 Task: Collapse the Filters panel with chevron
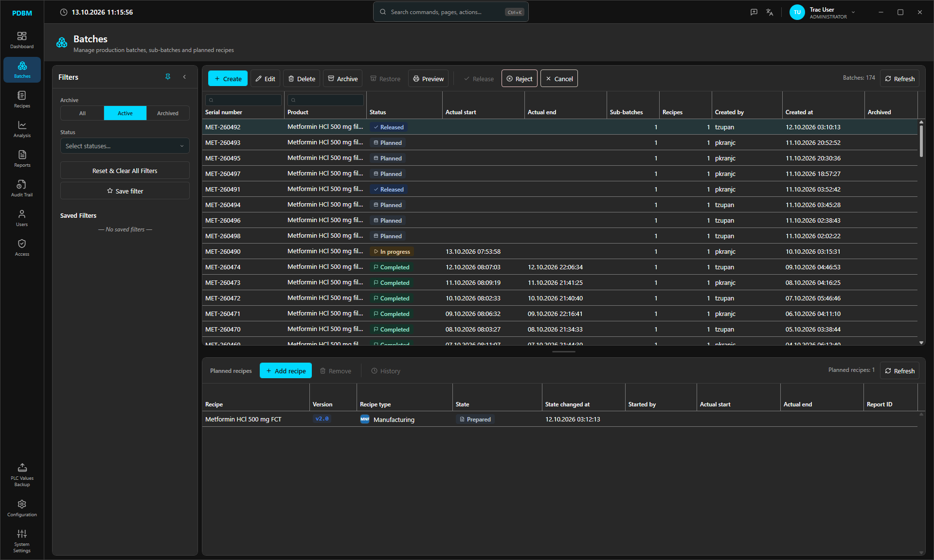click(184, 77)
